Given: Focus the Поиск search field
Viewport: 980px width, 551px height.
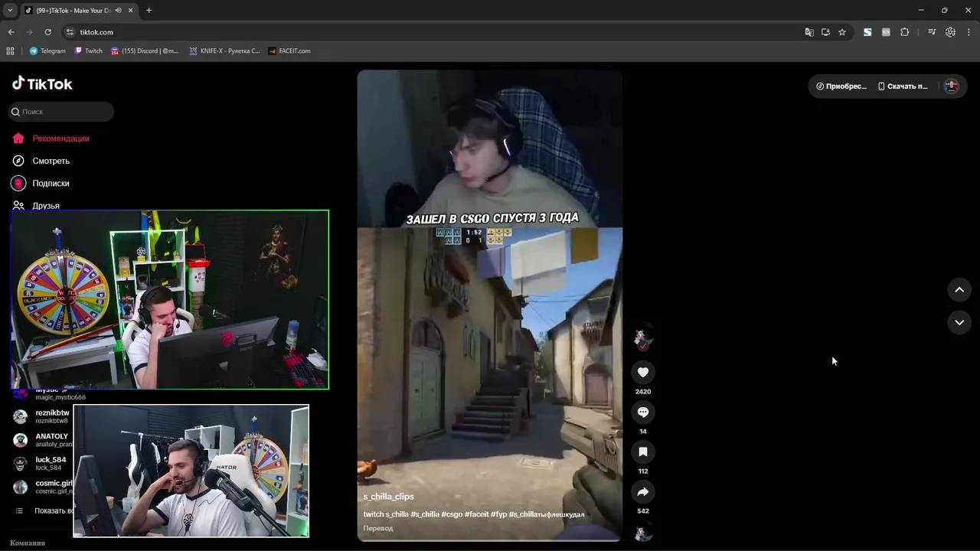Looking at the screenshot, I should pos(61,112).
